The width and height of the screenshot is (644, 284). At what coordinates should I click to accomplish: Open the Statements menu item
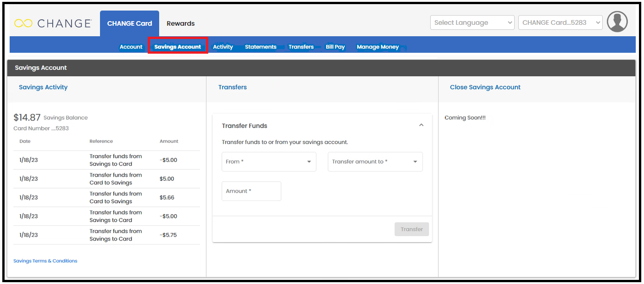click(x=261, y=47)
